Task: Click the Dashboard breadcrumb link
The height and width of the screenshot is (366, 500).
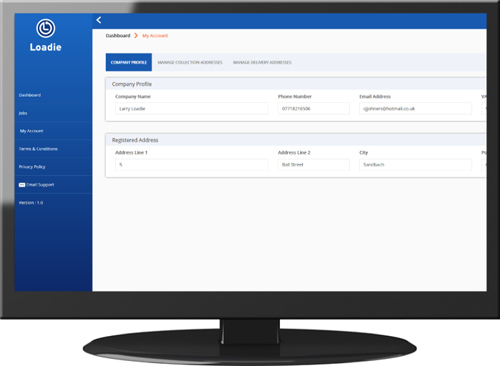Action: coord(118,36)
